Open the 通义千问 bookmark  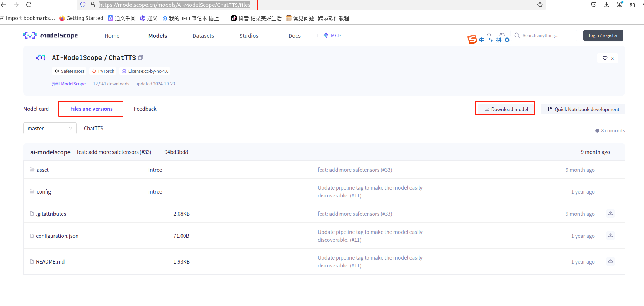(x=122, y=18)
